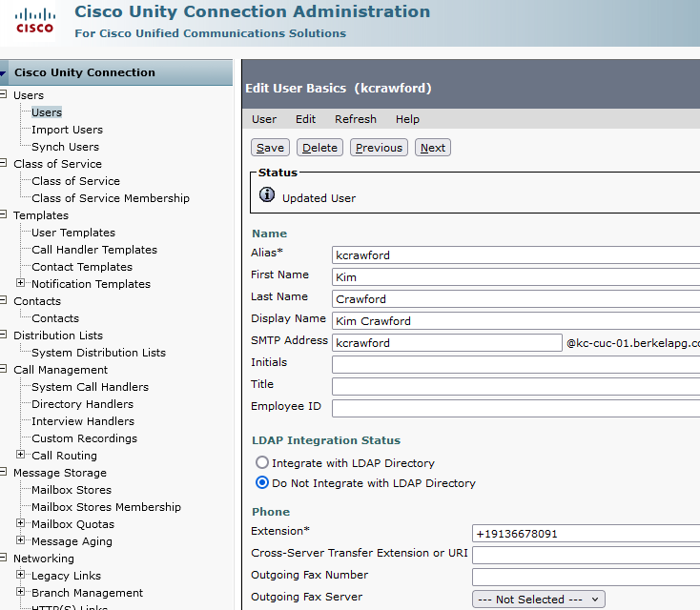Collapse the Call Management group

tap(3, 369)
